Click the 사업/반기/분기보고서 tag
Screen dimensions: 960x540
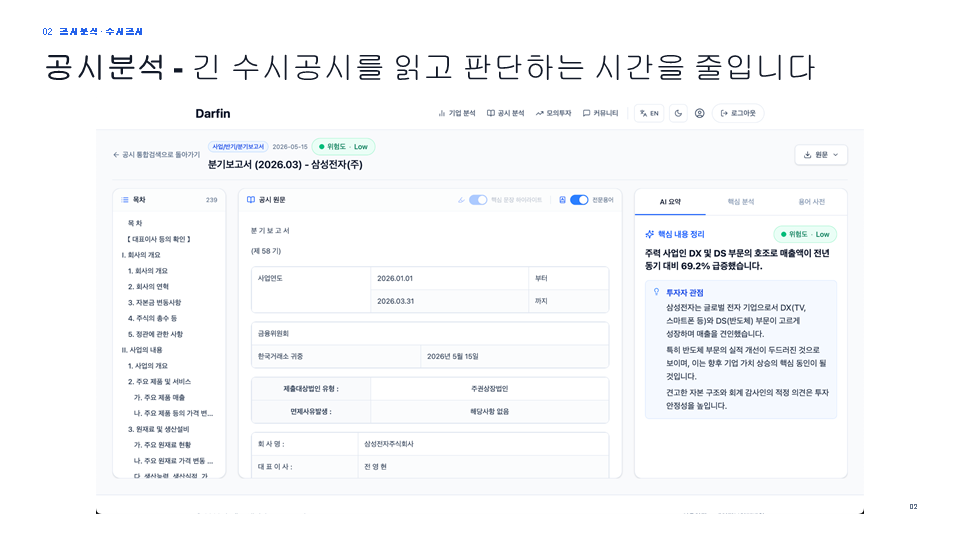(238, 147)
